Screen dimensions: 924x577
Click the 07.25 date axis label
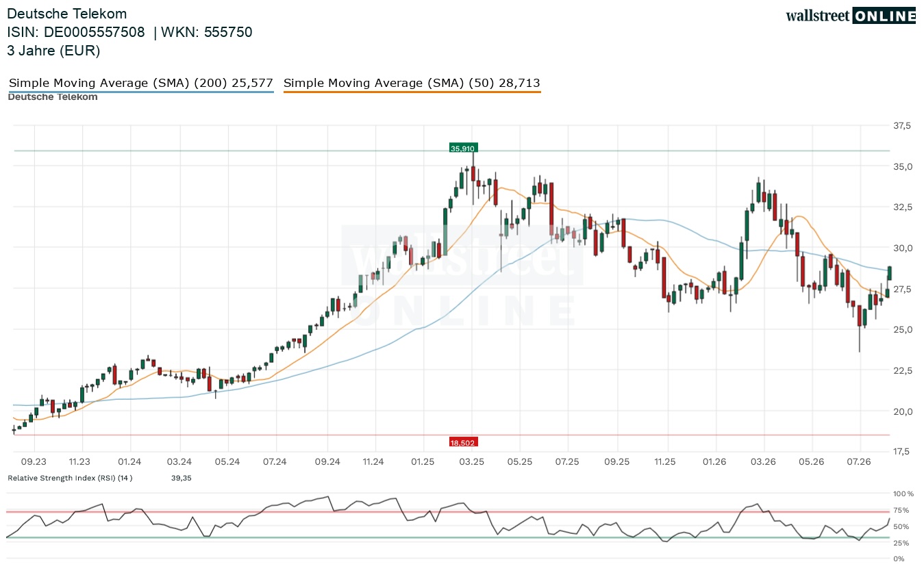pos(567,462)
